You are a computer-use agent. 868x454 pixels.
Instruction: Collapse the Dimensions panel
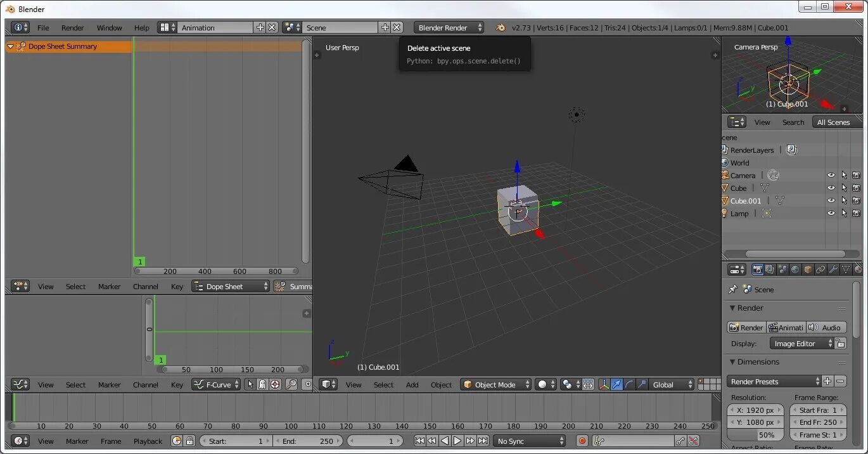pyautogui.click(x=732, y=361)
